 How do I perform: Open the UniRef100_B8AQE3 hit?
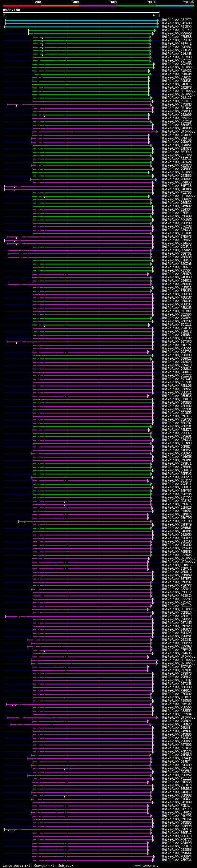coord(177,125)
